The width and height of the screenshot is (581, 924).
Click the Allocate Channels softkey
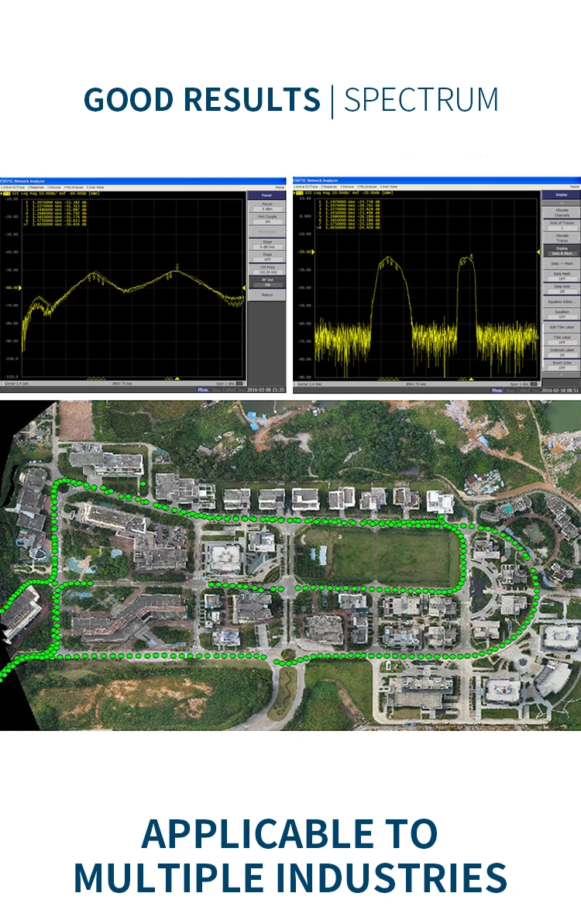562,212
